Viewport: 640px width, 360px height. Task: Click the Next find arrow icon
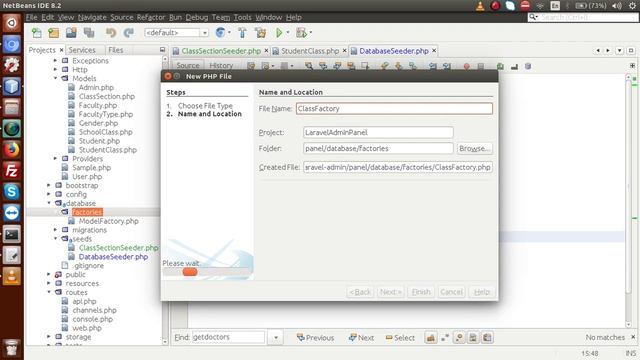(352, 337)
